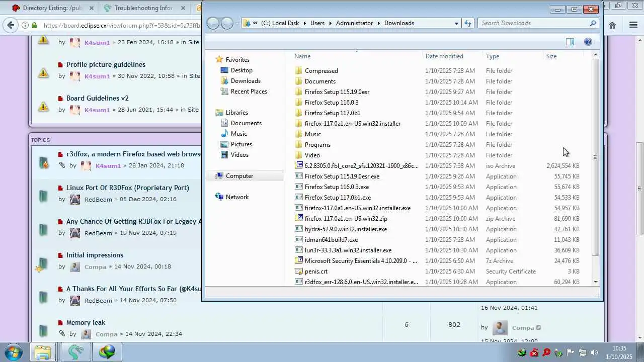Image resolution: width=644 pixels, height=362 pixels.
Task: Select the iso archive file icon
Action: coord(299,165)
